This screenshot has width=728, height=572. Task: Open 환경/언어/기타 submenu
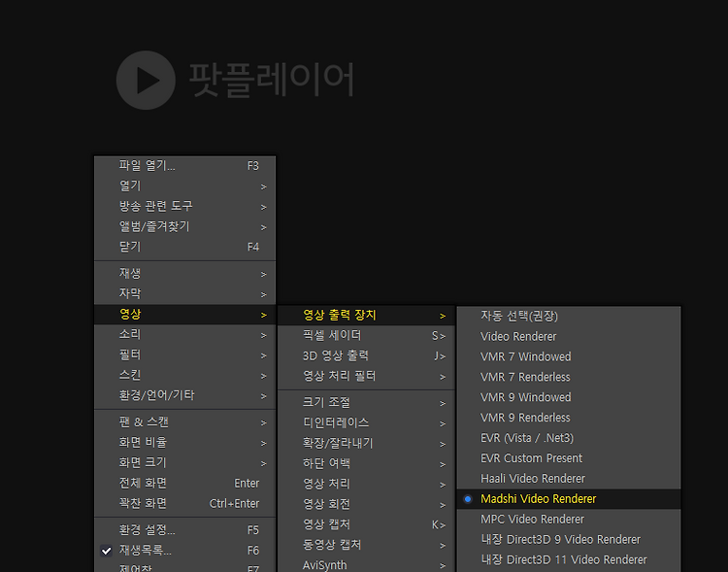[x=184, y=396]
